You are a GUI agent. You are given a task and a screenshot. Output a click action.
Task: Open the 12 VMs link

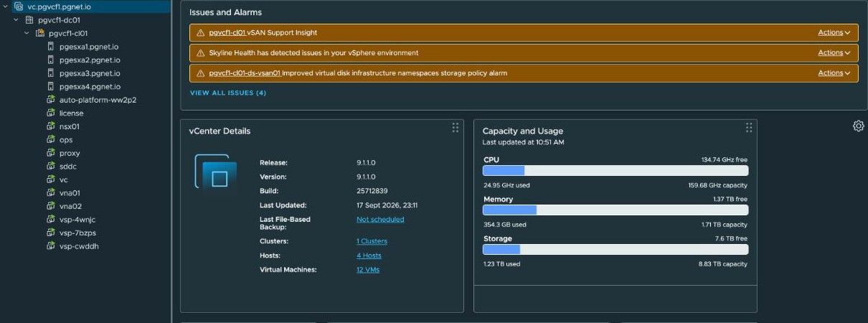368,270
